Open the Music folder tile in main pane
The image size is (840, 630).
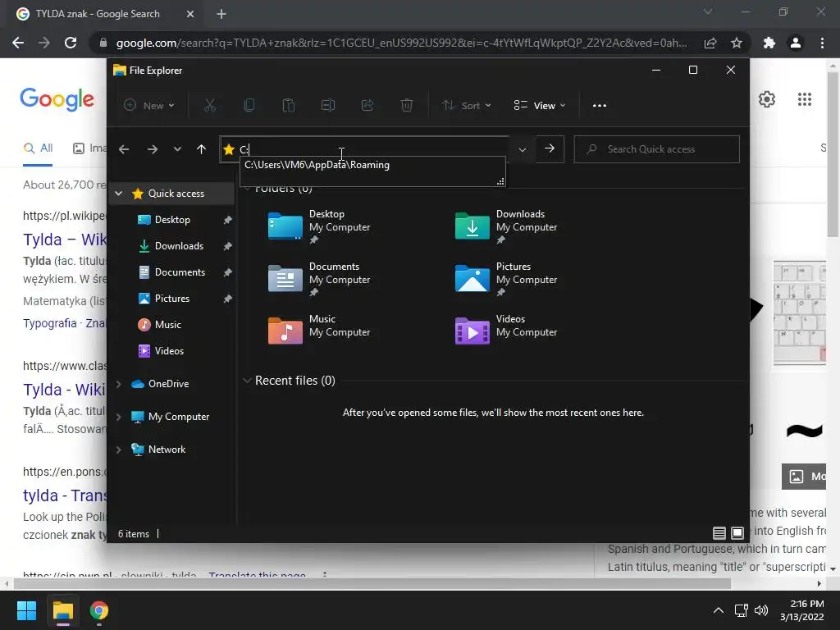320,331
